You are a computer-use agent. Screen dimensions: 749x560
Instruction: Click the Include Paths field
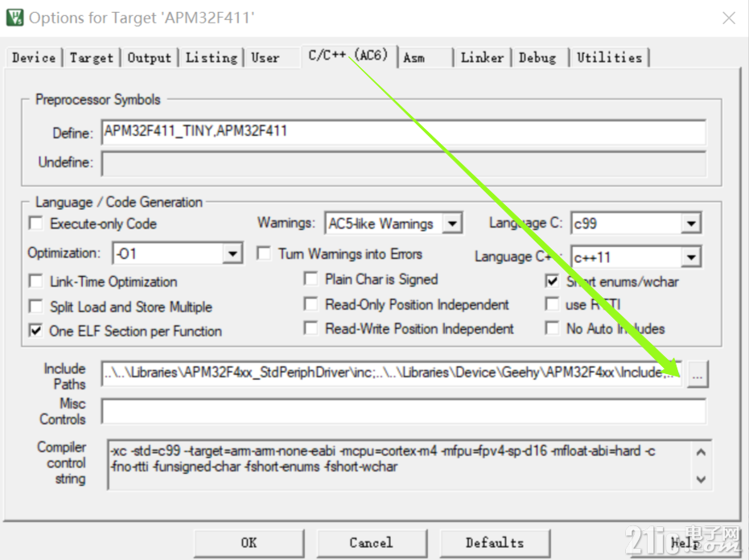point(391,373)
